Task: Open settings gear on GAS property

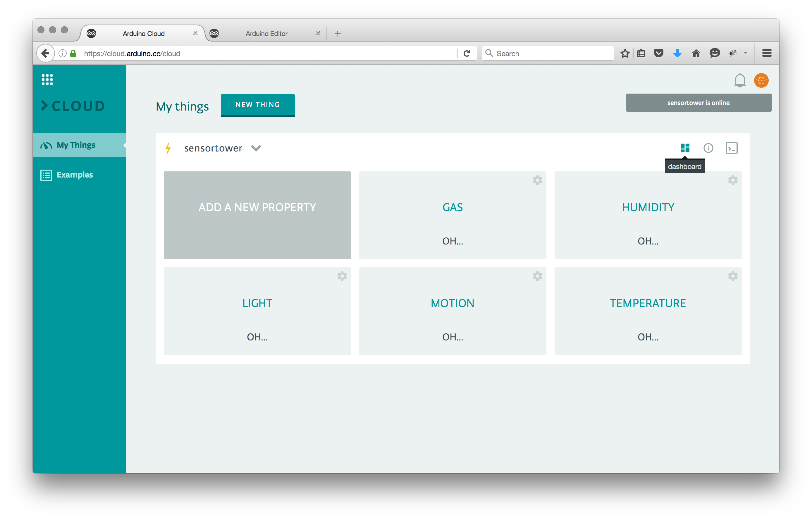Action: pos(537,180)
